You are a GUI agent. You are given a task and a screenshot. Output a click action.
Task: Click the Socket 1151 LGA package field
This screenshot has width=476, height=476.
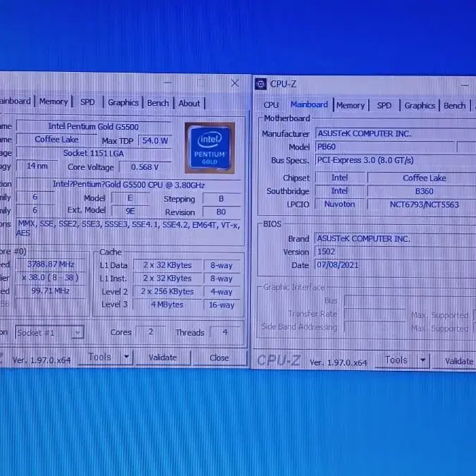coord(94,153)
